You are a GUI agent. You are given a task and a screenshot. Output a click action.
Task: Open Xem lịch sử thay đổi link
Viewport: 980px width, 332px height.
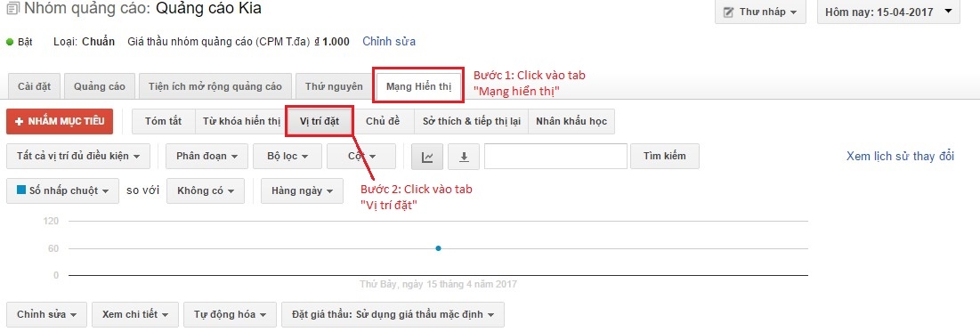pyautogui.click(x=900, y=157)
